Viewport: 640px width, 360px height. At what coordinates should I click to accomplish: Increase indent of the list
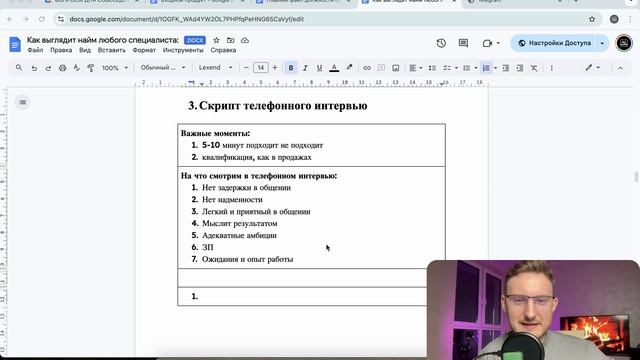(520, 68)
